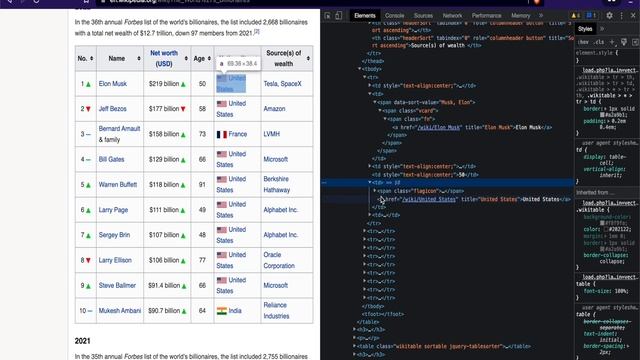This screenshot has height=360, width=640.
Task: Click the sidebar pane toggle icon in Styles toolbar
Action: [635, 42]
